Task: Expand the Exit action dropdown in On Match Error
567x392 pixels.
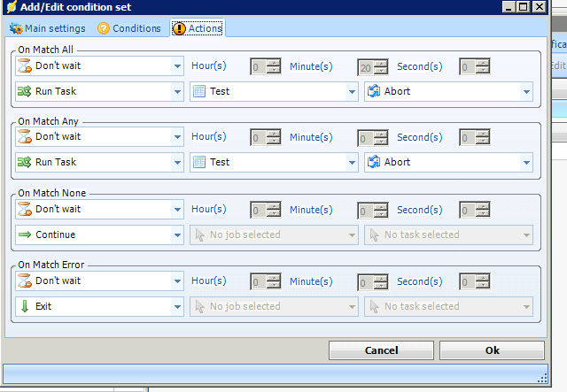Action: (x=177, y=307)
